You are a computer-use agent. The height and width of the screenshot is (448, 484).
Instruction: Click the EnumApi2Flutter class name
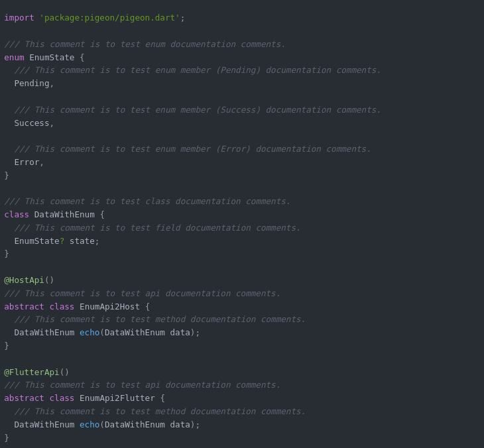117,399
